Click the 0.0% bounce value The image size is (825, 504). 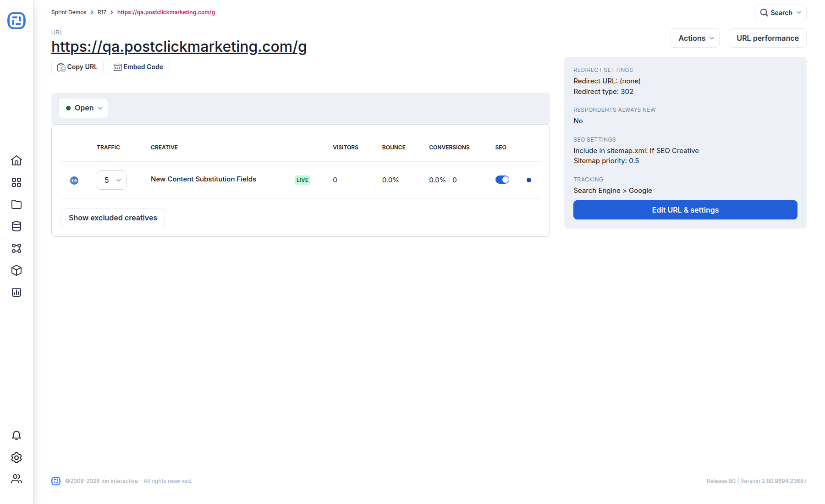pyautogui.click(x=390, y=180)
